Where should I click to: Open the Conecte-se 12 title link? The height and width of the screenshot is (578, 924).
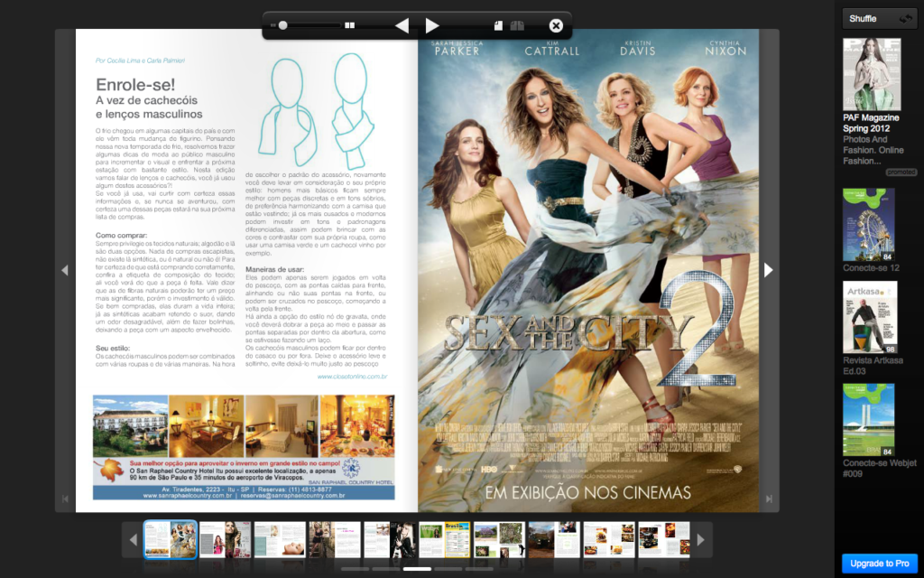pos(871,267)
